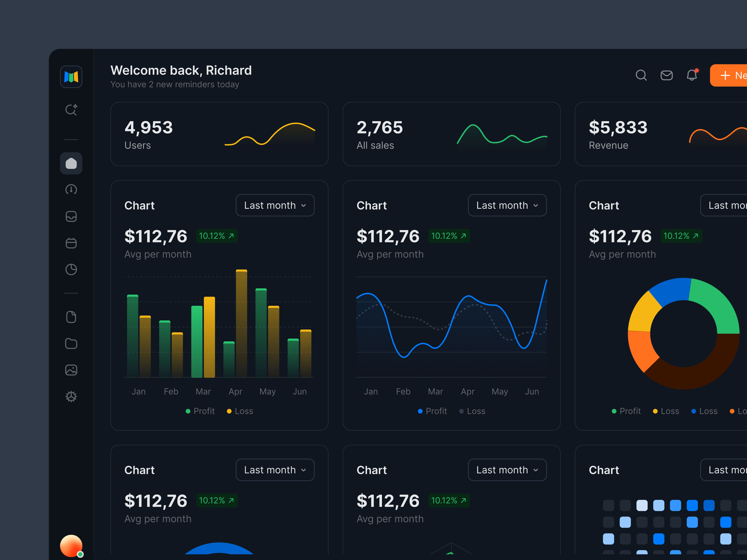Open the pie chart analytics icon in sidebar
This screenshot has height=560, width=747.
(71, 269)
